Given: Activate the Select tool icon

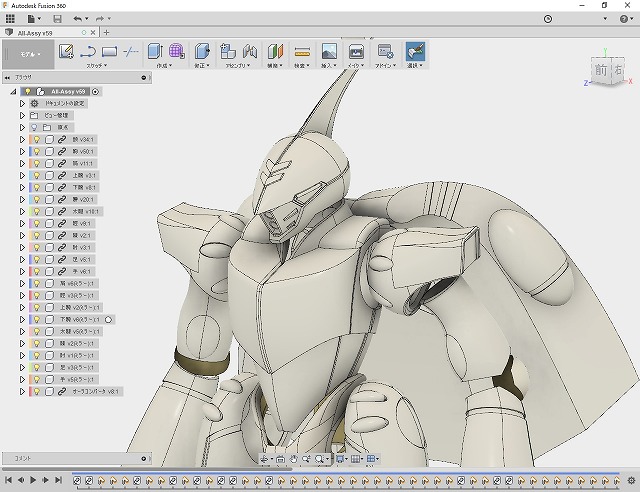Looking at the screenshot, I should (x=415, y=51).
